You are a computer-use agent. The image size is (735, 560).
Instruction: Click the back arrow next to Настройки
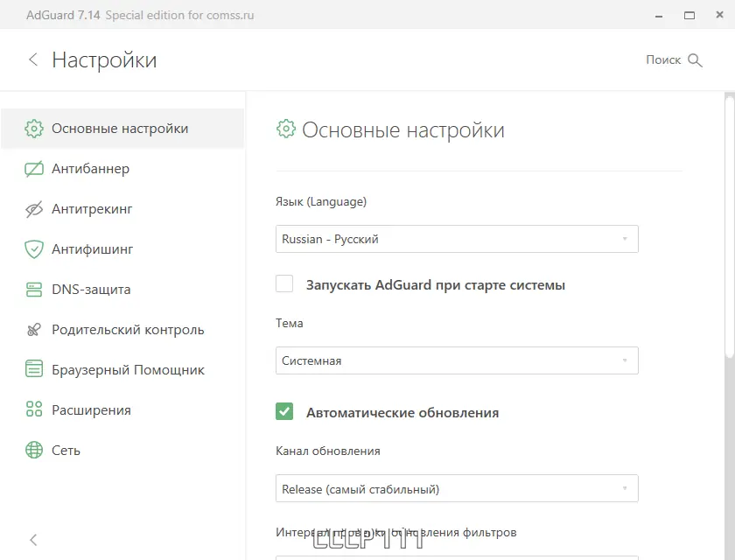(32, 59)
